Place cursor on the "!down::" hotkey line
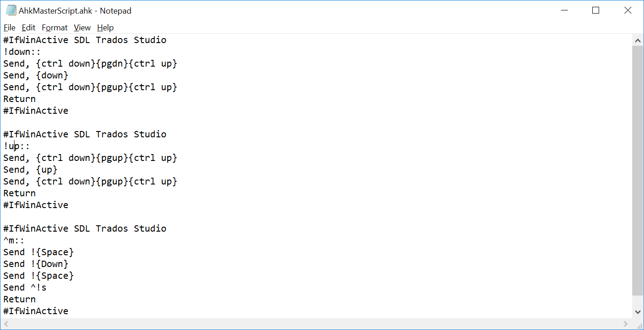The height and width of the screenshot is (330, 644). [x=22, y=52]
